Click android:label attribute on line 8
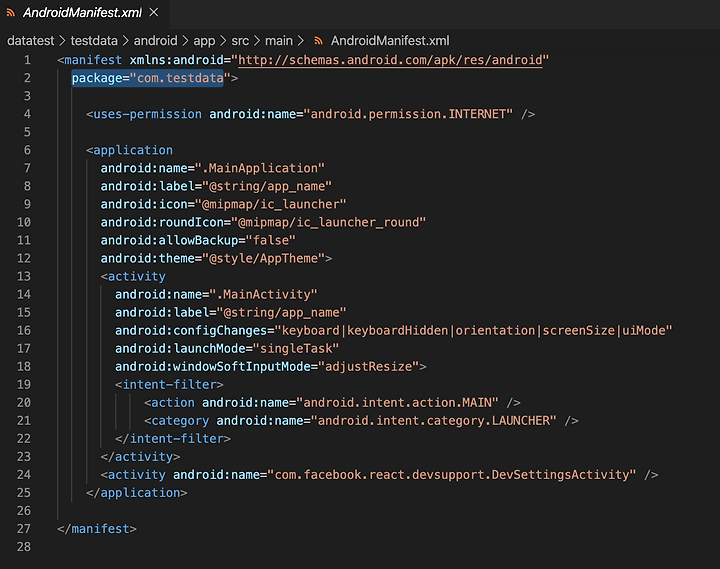720x569 pixels. tap(147, 186)
